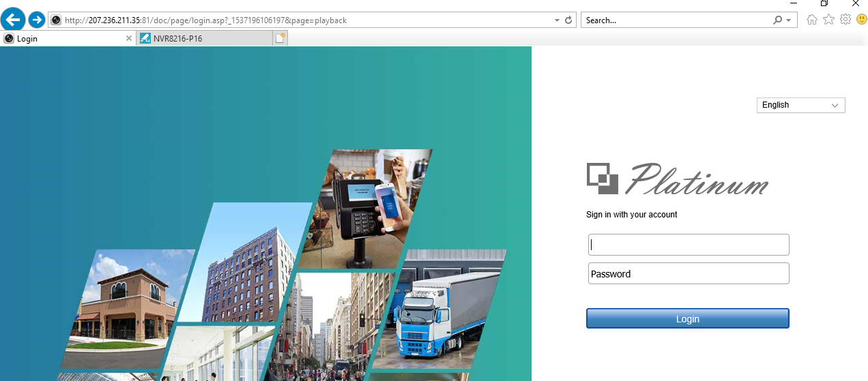Switch to the NVR8216-P16 tab

tap(205, 39)
